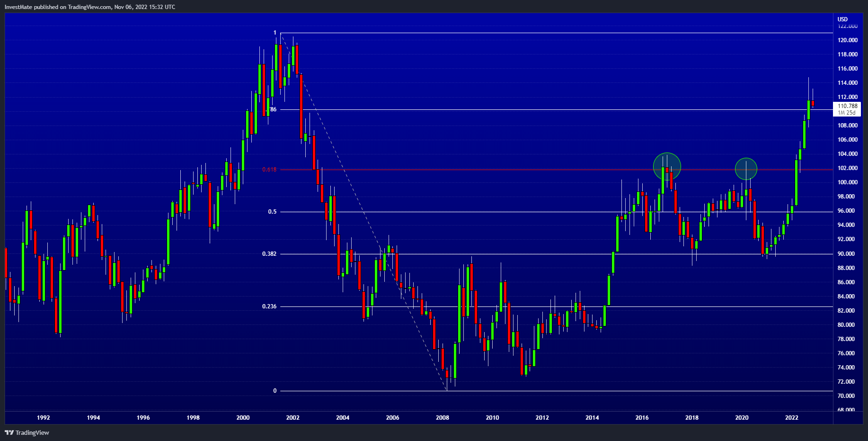Viewport: 868px width, 441px height.
Task: Select Fibonacci level label 0.5
Action: click(273, 212)
